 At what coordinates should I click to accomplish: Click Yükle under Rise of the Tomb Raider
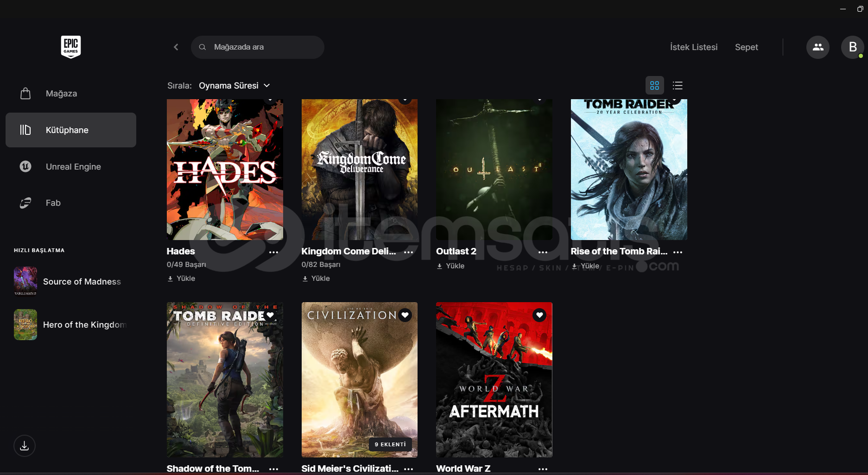(585, 266)
